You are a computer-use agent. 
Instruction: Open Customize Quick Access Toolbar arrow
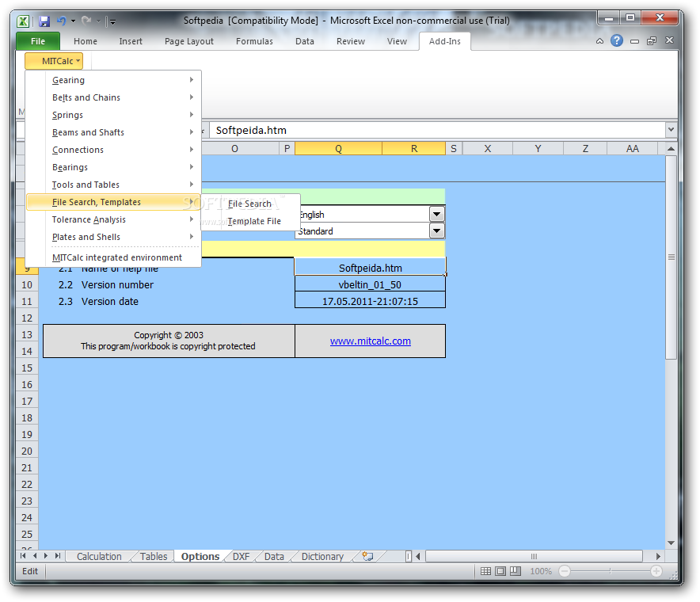(x=113, y=21)
